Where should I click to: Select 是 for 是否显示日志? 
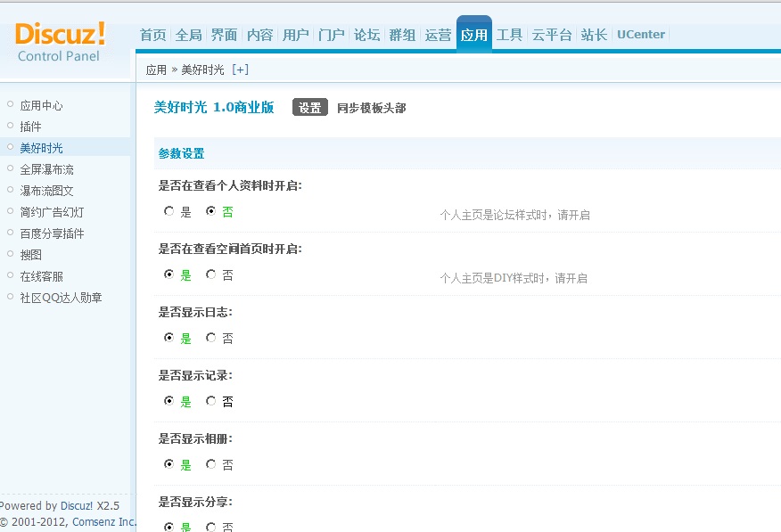pos(169,338)
